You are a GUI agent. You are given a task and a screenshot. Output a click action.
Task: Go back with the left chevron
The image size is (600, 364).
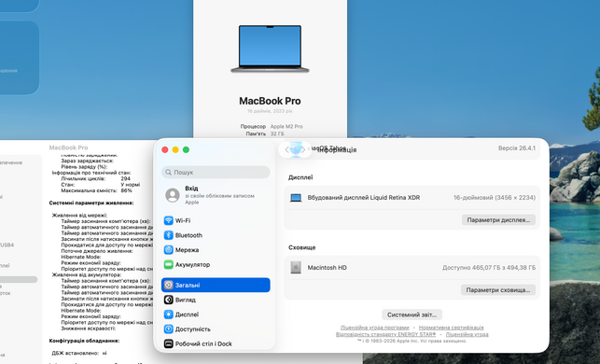(287, 149)
